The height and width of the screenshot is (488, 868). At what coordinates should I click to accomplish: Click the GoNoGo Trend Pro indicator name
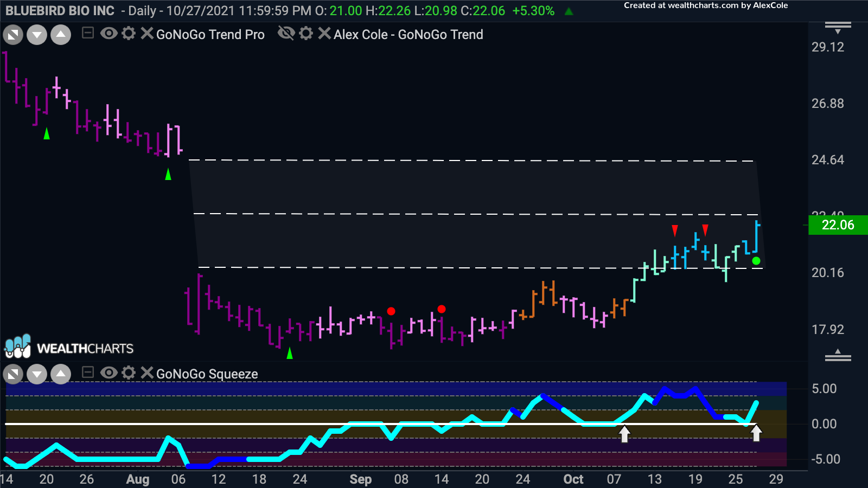click(210, 35)
